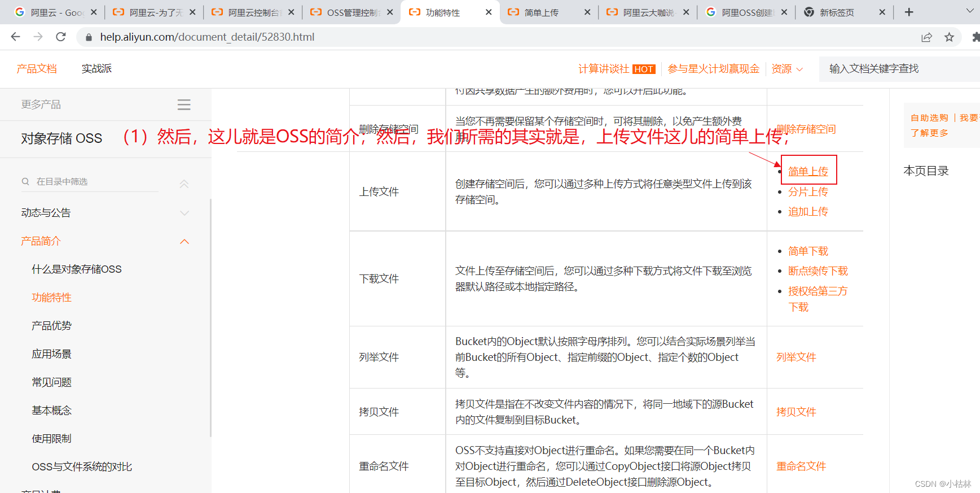980x493 pixels.
Task: Open the 更多产品 hamburger menu icon
Action: coord(184,104)
